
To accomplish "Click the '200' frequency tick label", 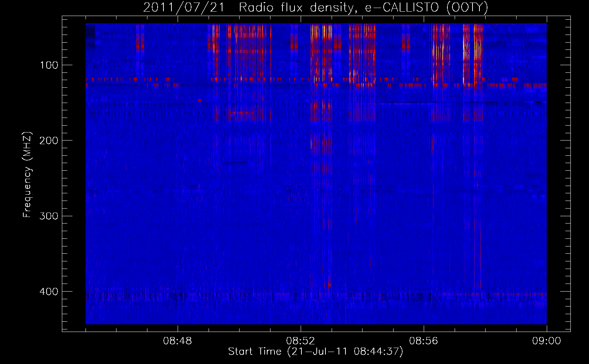I will (x=49, y=141).
